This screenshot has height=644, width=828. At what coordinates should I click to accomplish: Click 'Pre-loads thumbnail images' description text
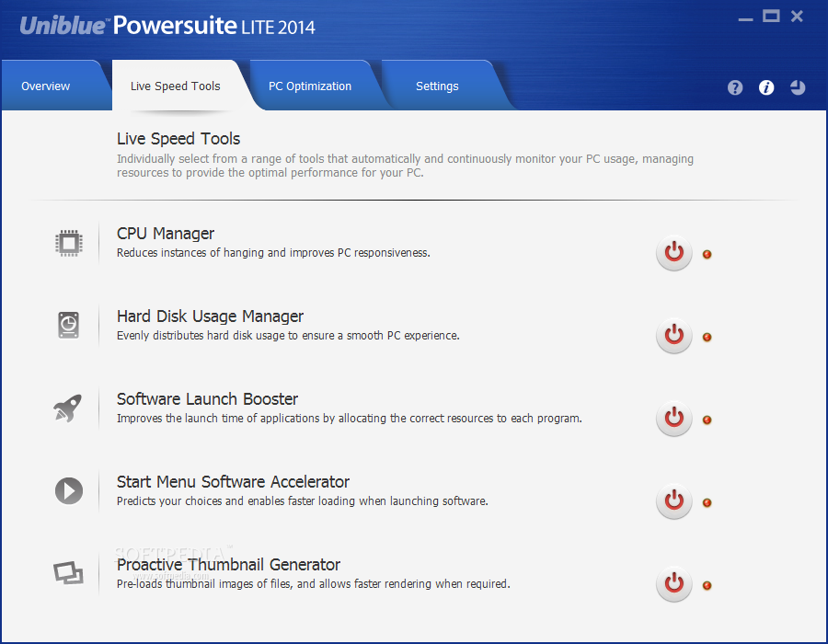[x=313, y=584]
